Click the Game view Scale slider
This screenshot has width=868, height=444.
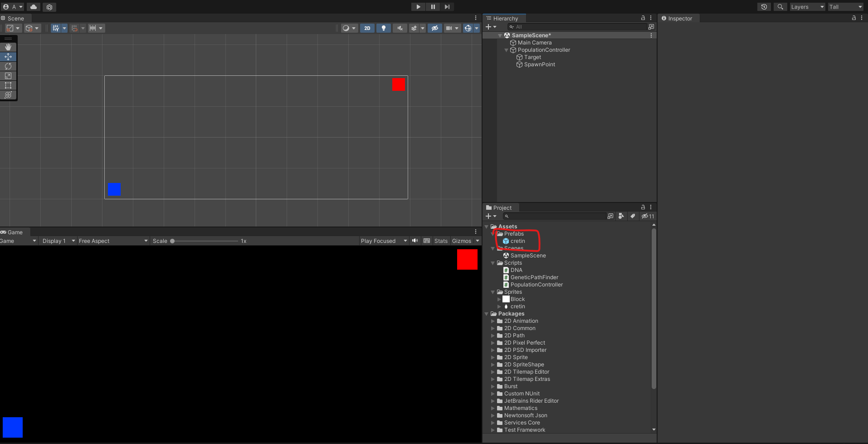pyautogui.click(x=204, y=241)
